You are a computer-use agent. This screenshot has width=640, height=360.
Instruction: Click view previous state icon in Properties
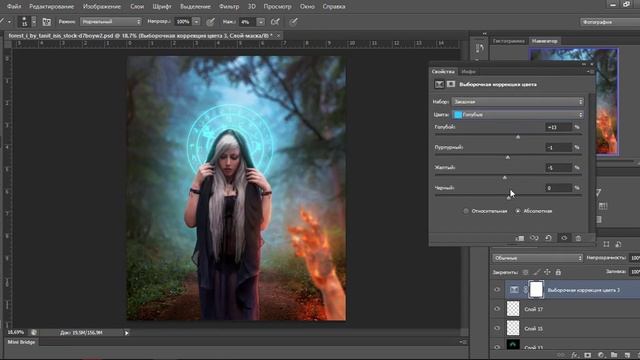[x=534, y=238]
